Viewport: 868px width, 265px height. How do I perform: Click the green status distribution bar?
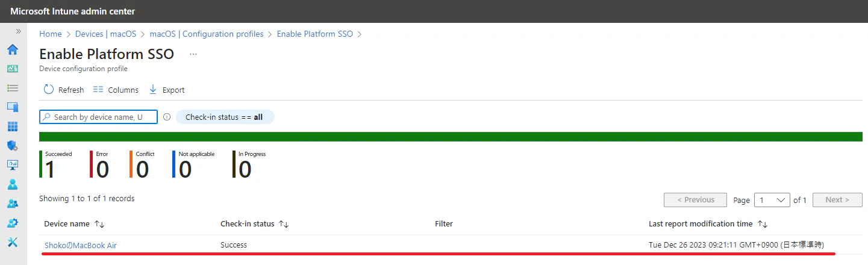(x=451, y=137)
